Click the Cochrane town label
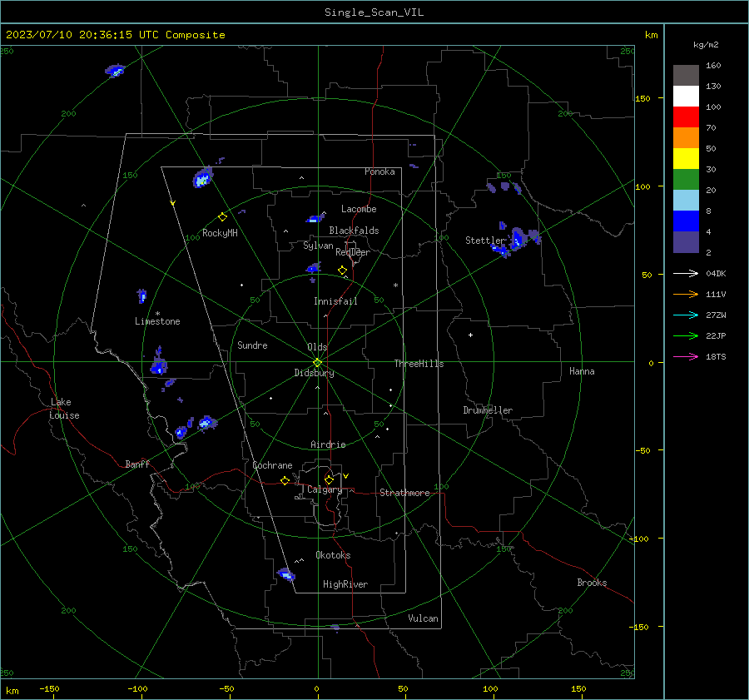 272,465
